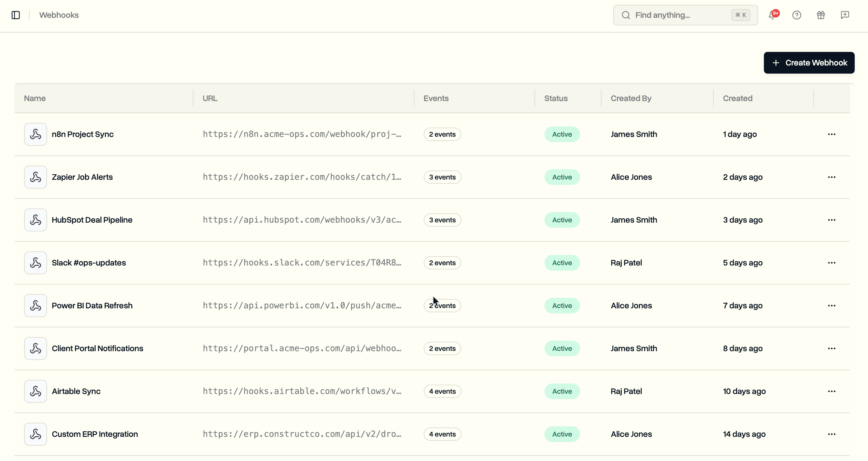Open the feedback message icon

pyautogui.click(x=845, y=15)
